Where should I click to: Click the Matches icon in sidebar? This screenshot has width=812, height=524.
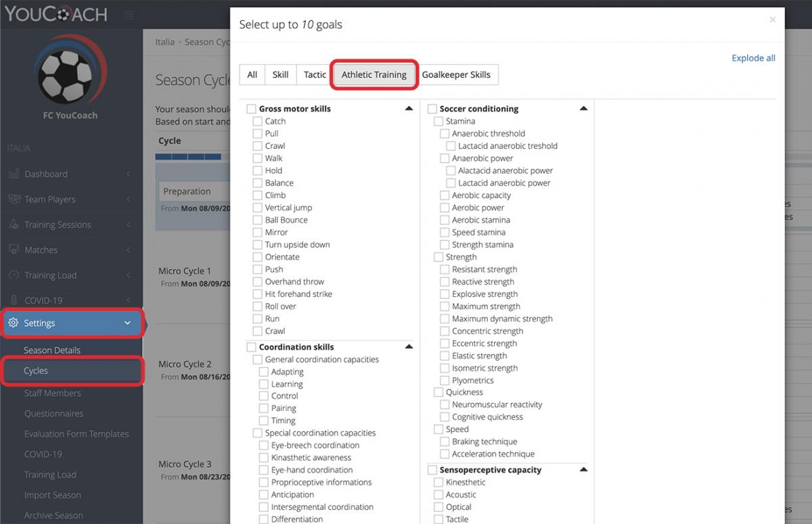14,249
